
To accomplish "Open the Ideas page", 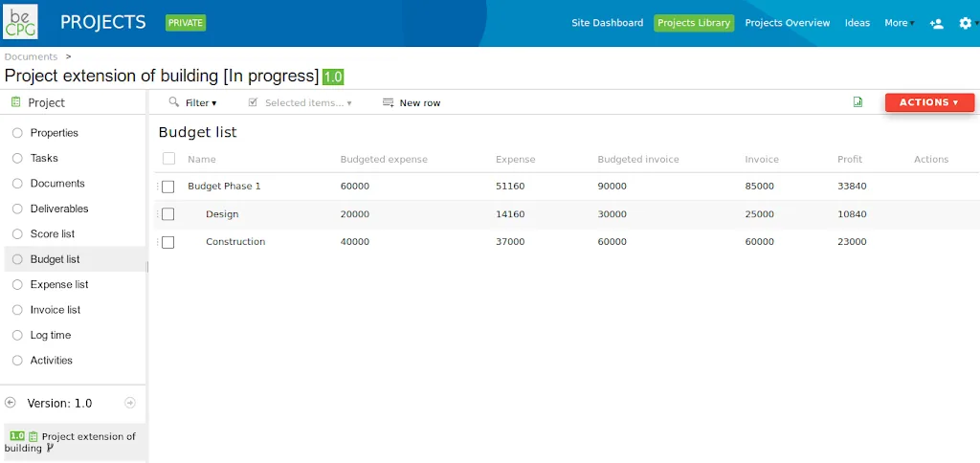I will point(857,23).
